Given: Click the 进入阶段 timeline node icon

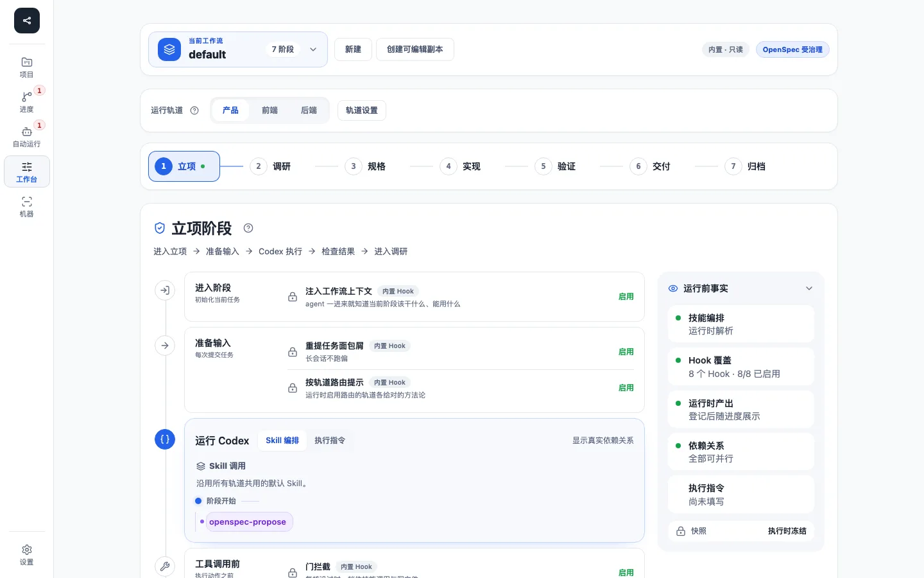Looking at the screenshot, I should point(165,290).
